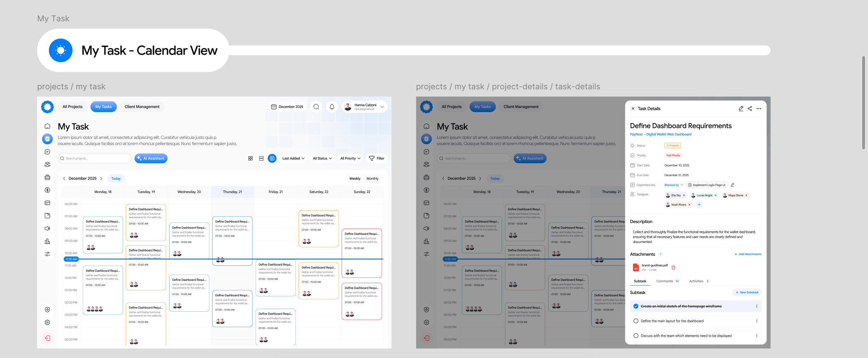Screen dimensions: 868x358
Task: Open December 2025 date picker in header
Action: 287,107
